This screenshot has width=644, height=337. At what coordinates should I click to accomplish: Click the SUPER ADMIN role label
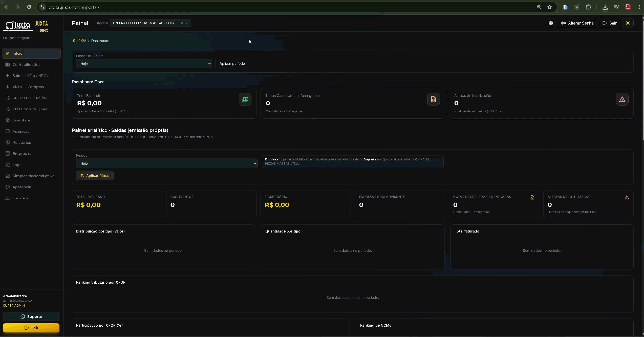coord(14,306)
